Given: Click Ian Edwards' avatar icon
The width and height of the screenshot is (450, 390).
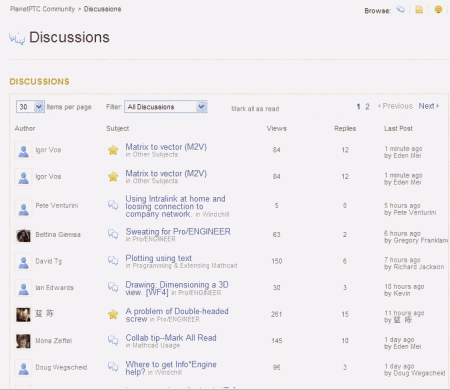Looking at the screenshot, I should click(x=23, y=289).
